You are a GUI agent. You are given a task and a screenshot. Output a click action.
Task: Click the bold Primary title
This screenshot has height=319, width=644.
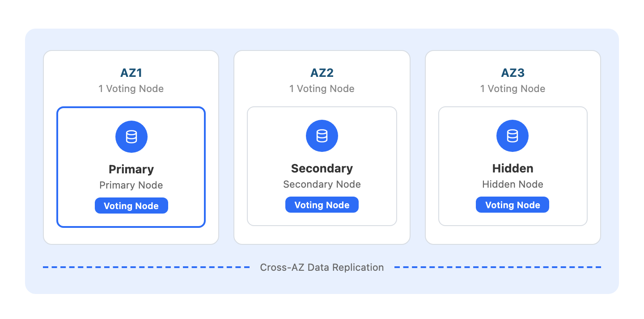click(131, 169)
